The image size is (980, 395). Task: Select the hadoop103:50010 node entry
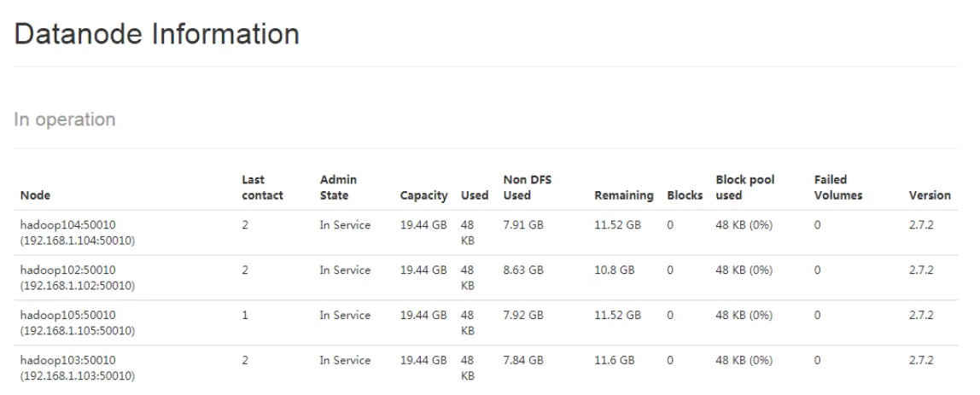(68, 361)
